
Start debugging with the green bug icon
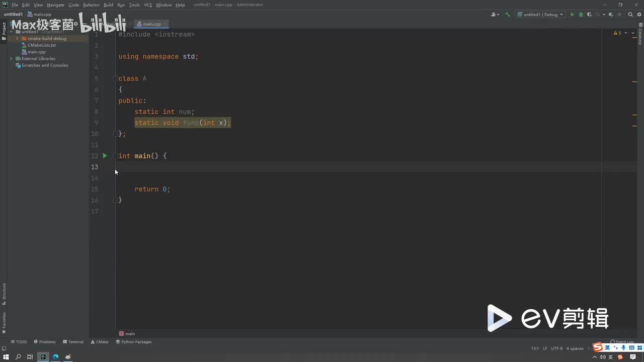581,15
